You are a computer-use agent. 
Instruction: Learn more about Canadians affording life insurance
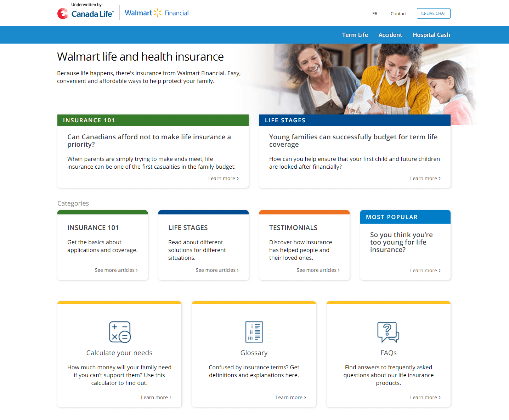pos(224,178)
